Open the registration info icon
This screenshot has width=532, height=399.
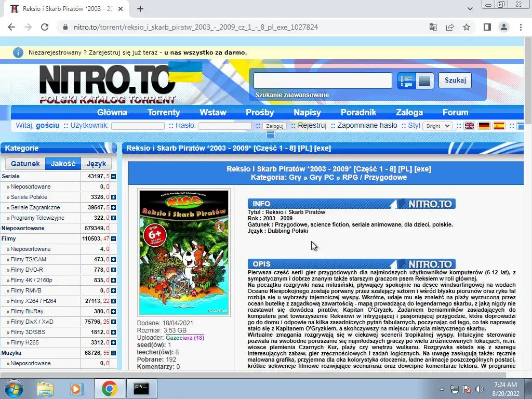click(18, 52)
